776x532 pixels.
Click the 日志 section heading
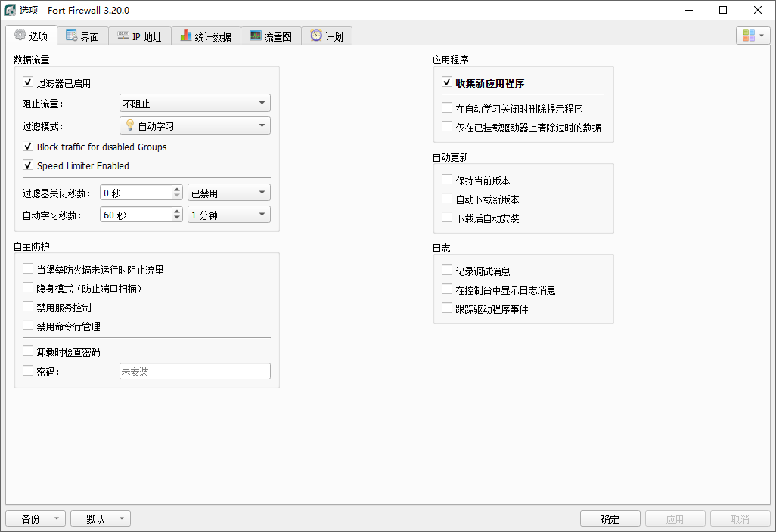coord(442,248)
